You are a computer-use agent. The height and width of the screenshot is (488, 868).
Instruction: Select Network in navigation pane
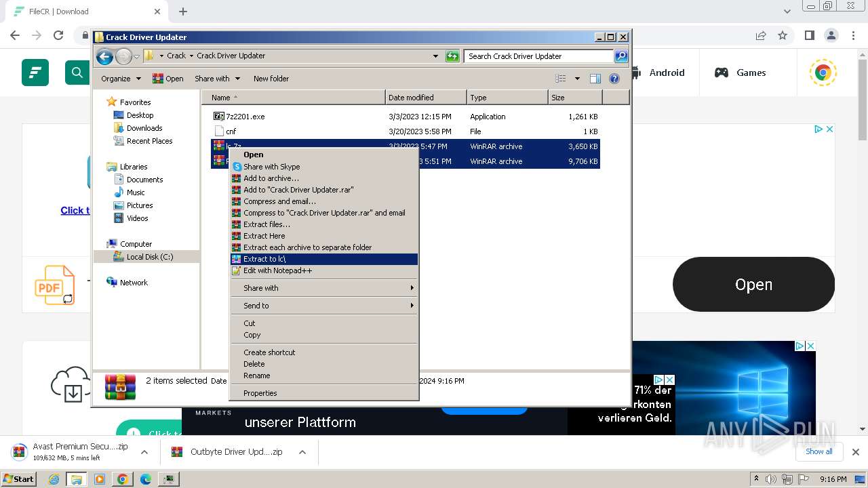coord(134,283)
